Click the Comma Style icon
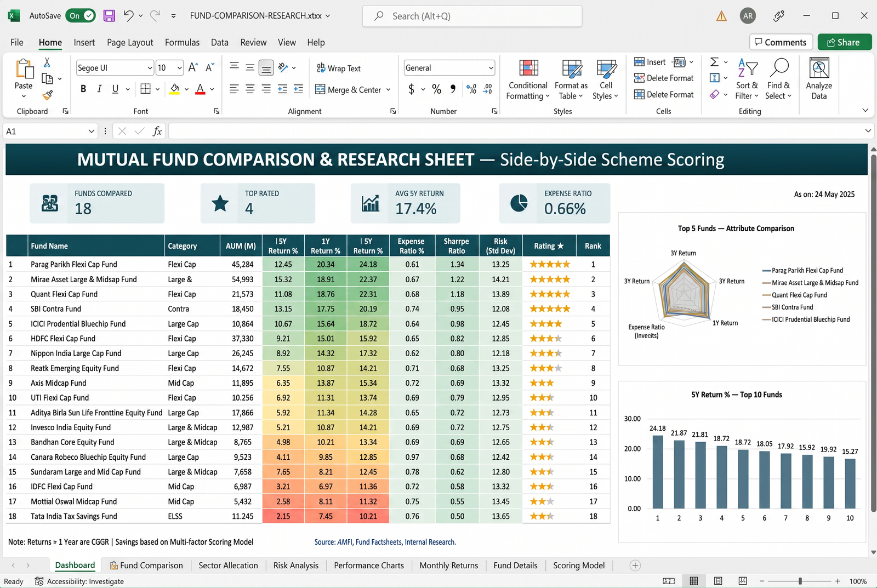 pos(453,89)
